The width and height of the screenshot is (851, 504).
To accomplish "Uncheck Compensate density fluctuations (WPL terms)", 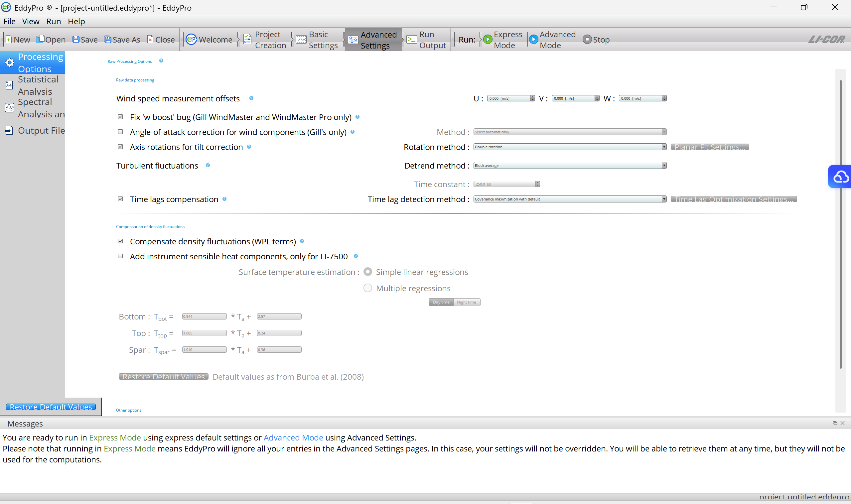I will (120, 241).
